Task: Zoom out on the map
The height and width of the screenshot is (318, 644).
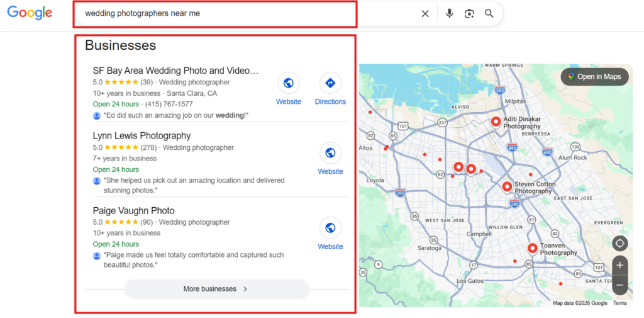Action: click(x=619, y=285)
